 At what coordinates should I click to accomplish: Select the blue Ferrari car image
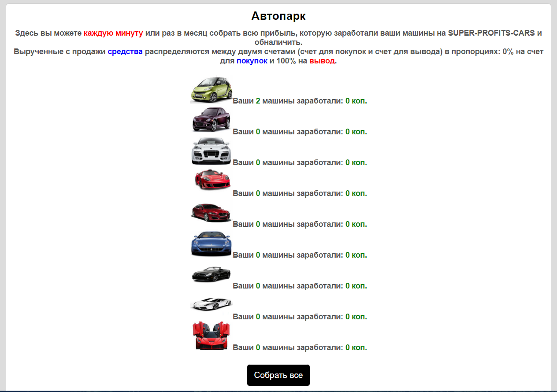[x=211, y=244]
